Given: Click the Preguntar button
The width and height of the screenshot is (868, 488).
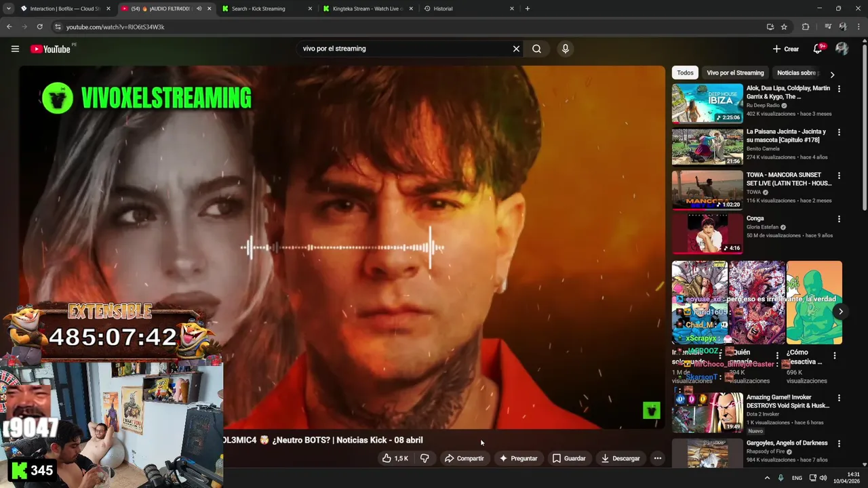Looking at the screenshot, I should (518, 458).
